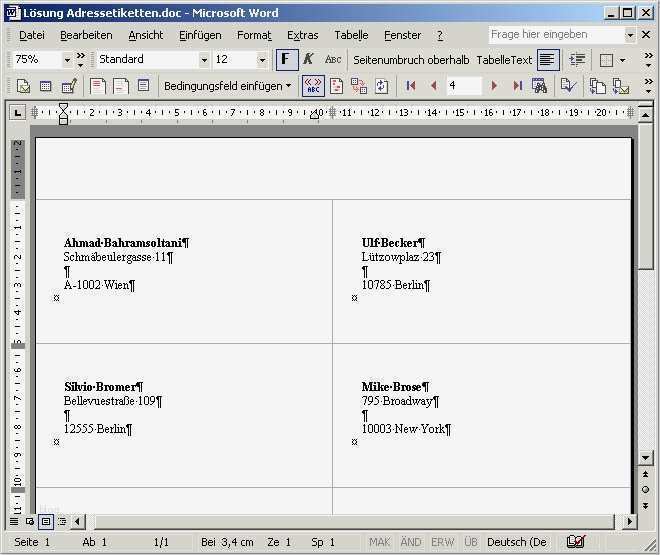Image resolution: width=660 pixels, height=555 pixels.
Task: Click the MAK macro recording indicator
Action: (x=380, y=542)
